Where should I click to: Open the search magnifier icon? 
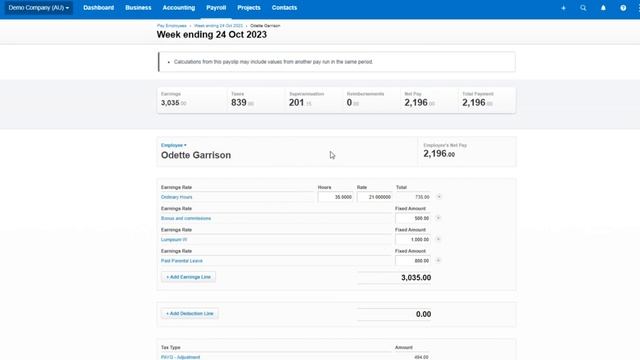click(583, 8)
